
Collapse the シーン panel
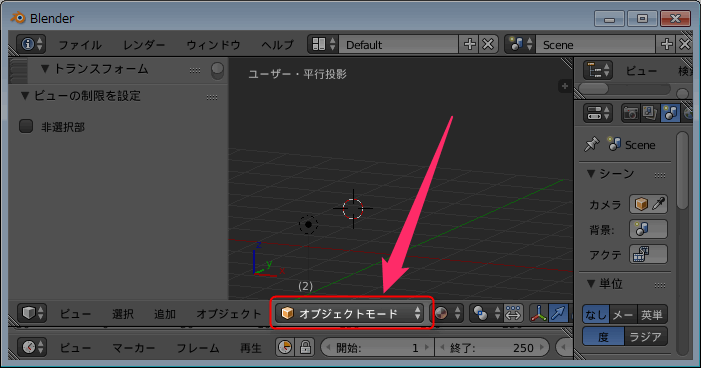pyautogui.click(x=591, y=173)
